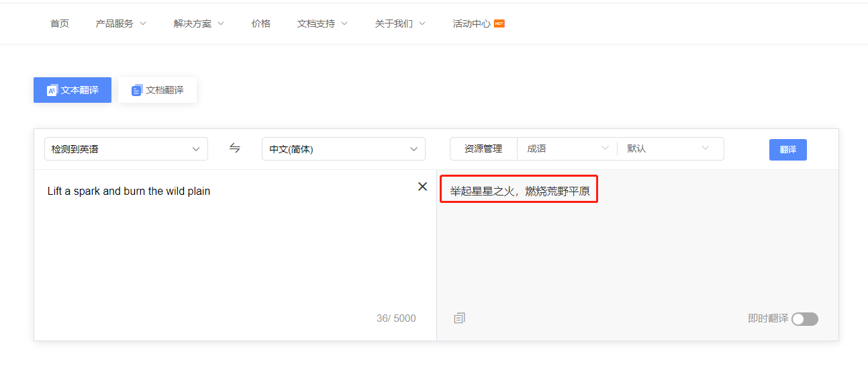Viewport: 868px width, 389px height.
Task: Switch to the 文档翻译 tab
Action: [x=158, y=90]
